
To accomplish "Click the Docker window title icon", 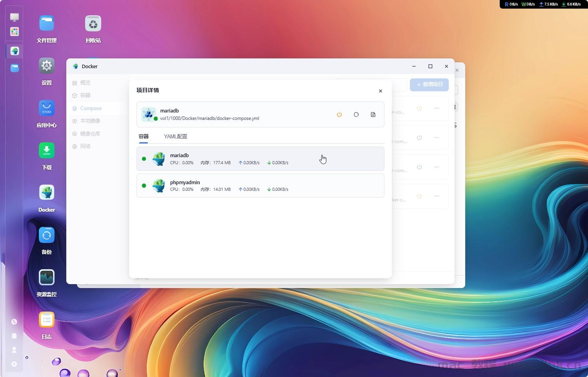I will tap(75, 66).
